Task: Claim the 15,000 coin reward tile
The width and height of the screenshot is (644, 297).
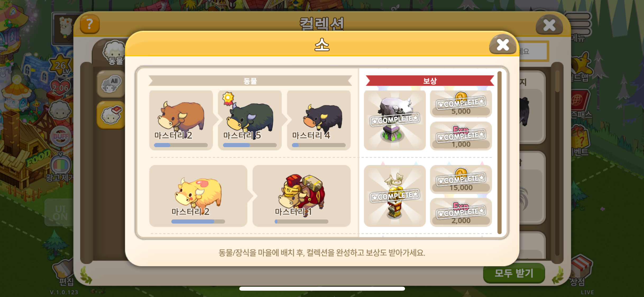Action: pyautogui.click(x=461, y=180)
